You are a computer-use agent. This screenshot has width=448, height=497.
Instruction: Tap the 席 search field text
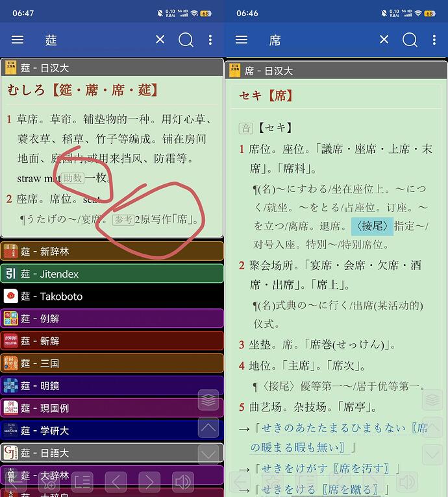coord(275,40)
